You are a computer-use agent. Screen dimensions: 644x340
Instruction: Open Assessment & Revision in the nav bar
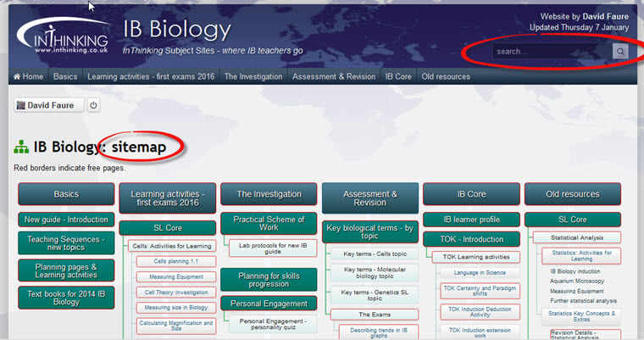tap(334, 76)
